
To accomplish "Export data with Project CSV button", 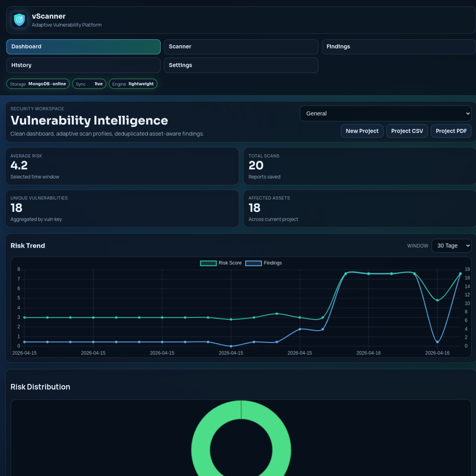I will 407,131.
